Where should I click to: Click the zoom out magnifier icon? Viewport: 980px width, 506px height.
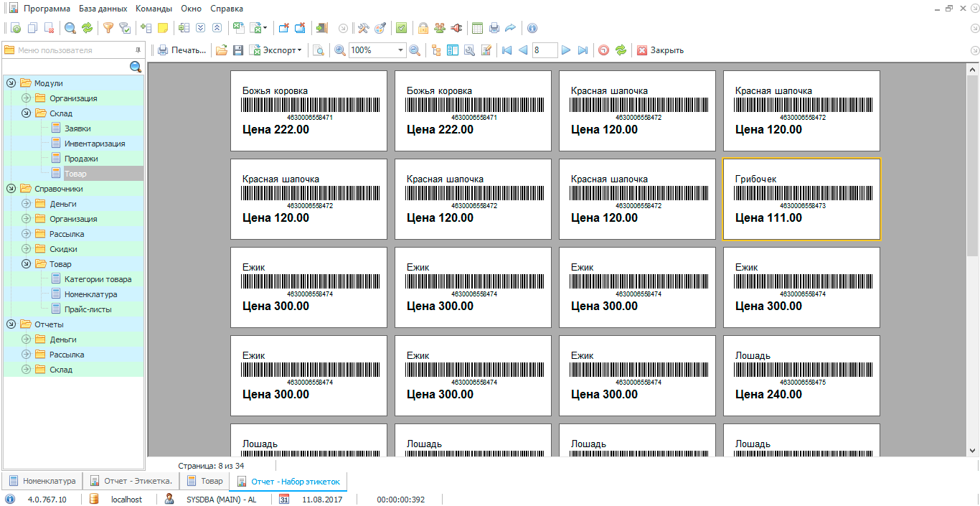click(415, 50)
